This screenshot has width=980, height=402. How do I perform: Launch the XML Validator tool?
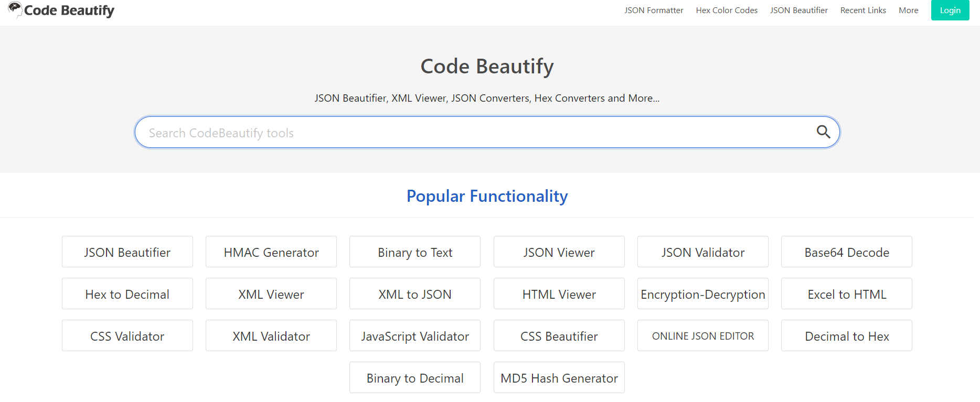[x=271, y=335]
